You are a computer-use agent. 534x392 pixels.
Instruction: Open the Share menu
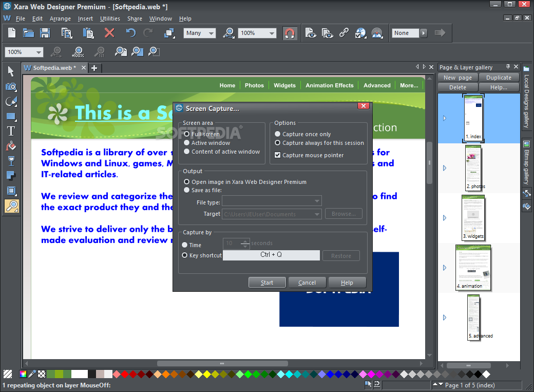135,18
